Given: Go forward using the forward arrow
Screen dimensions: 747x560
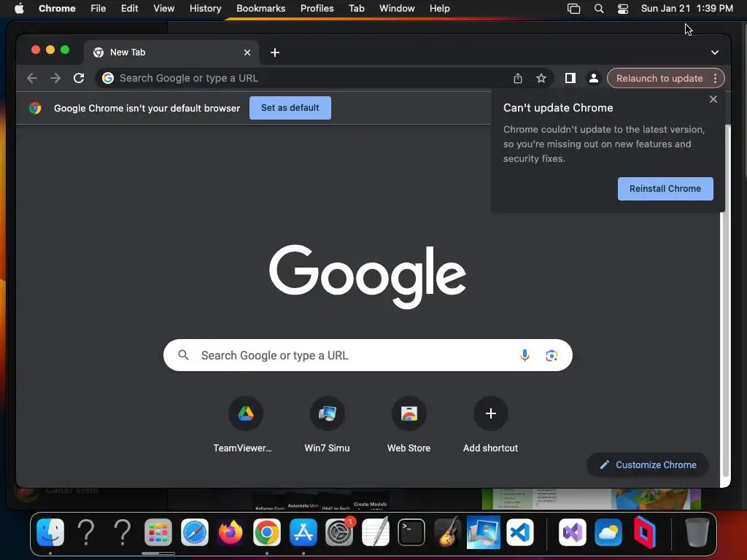Looking at the screenshot, I should click(55, 78).
